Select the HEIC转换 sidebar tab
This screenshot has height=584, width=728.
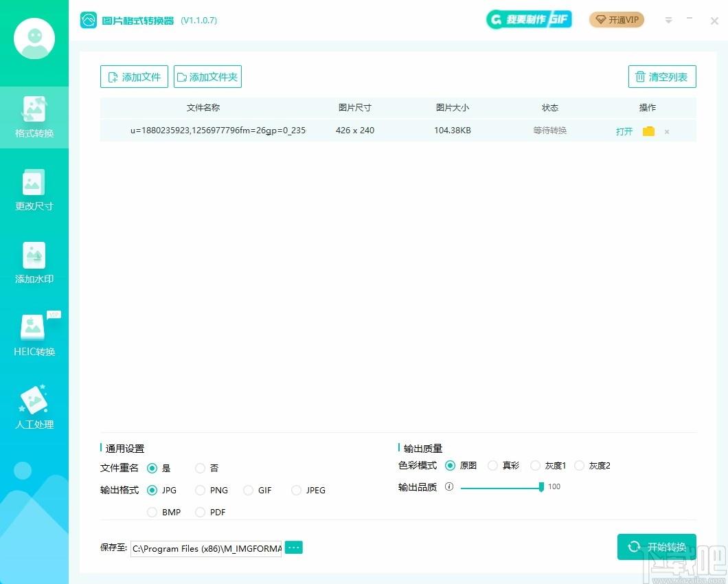[x=34, y=335]
